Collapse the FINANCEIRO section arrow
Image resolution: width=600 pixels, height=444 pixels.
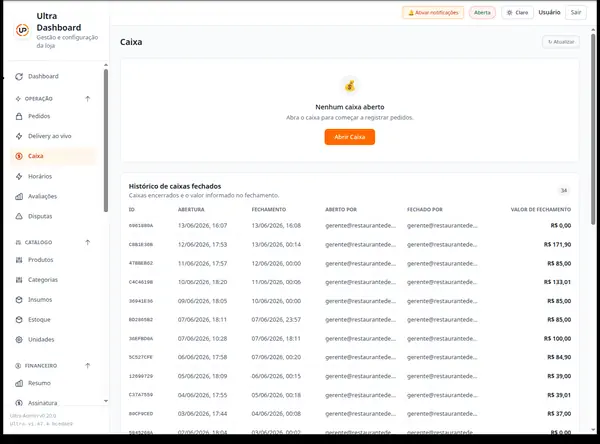(x=88, y=366)
